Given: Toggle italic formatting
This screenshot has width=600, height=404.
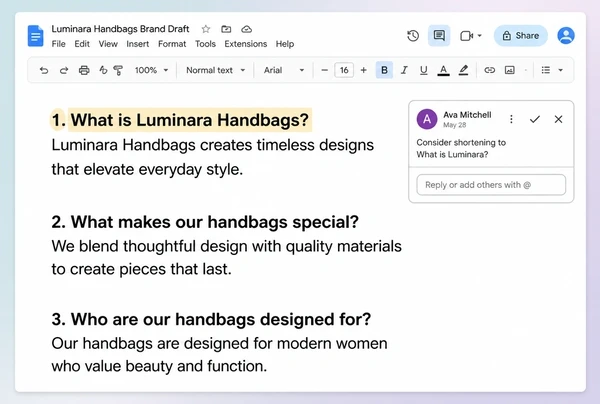Looking at the screenshot, I should click(404, 70).
